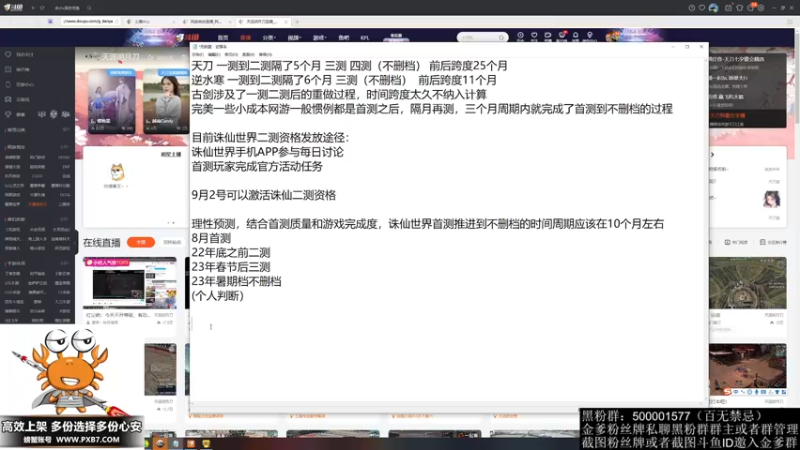Open top right live stream thumbnail
Viewport: 800px width, 450px height.
tap(747, 283)
